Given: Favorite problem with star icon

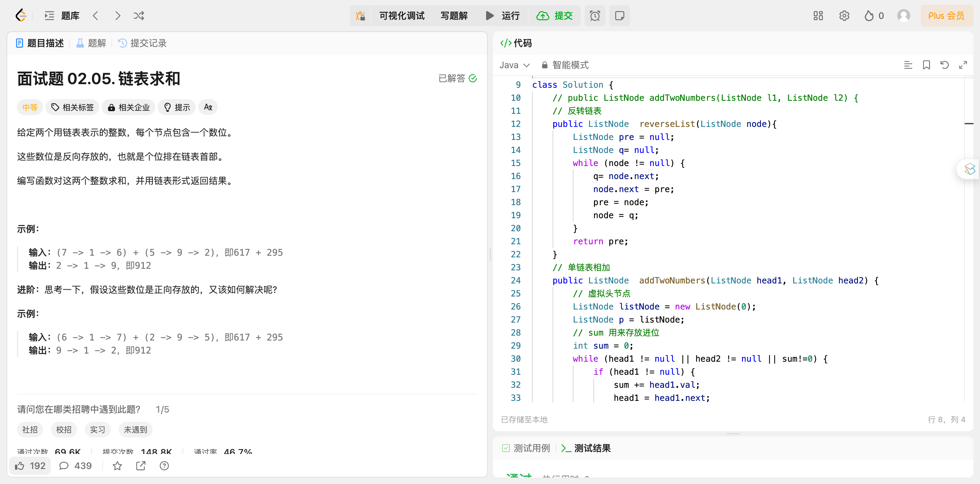Looking at the screenshot, I should pyautogui.click(x=117, y=466).
